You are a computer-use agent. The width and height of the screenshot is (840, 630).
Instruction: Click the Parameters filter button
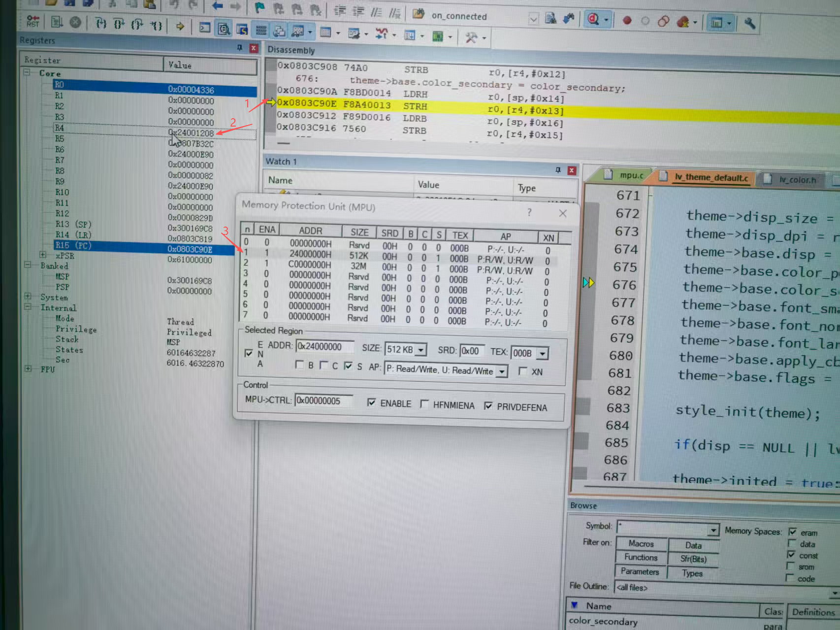coord(640,571)
